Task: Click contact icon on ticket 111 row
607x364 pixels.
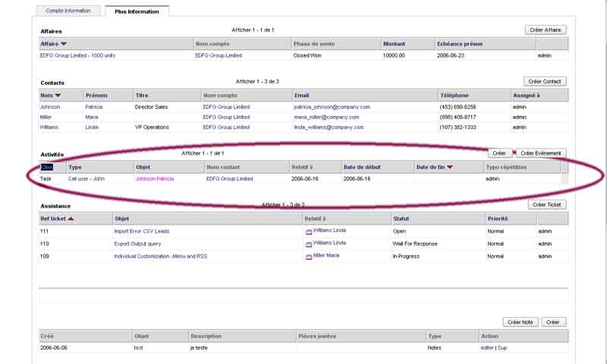Action: click(309, 232)
